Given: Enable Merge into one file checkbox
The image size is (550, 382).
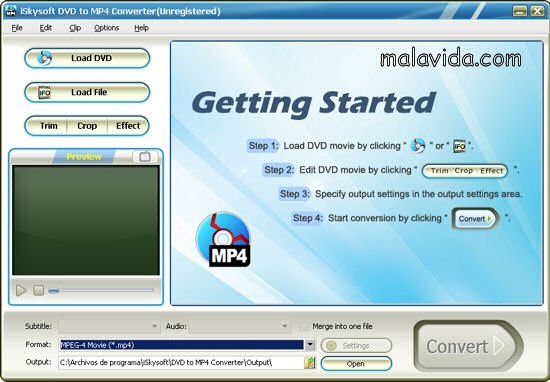Looking at the screenshot, I should 304,327.
